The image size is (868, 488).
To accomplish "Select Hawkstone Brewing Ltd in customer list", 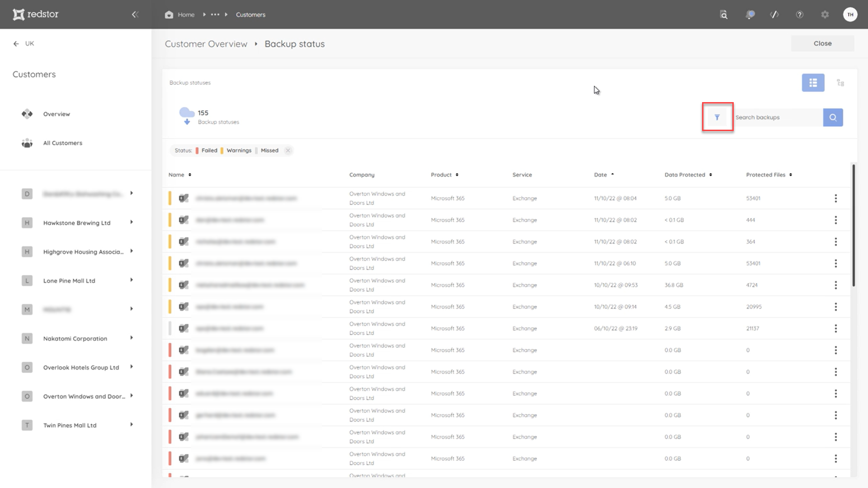I will tap(77, 223).
